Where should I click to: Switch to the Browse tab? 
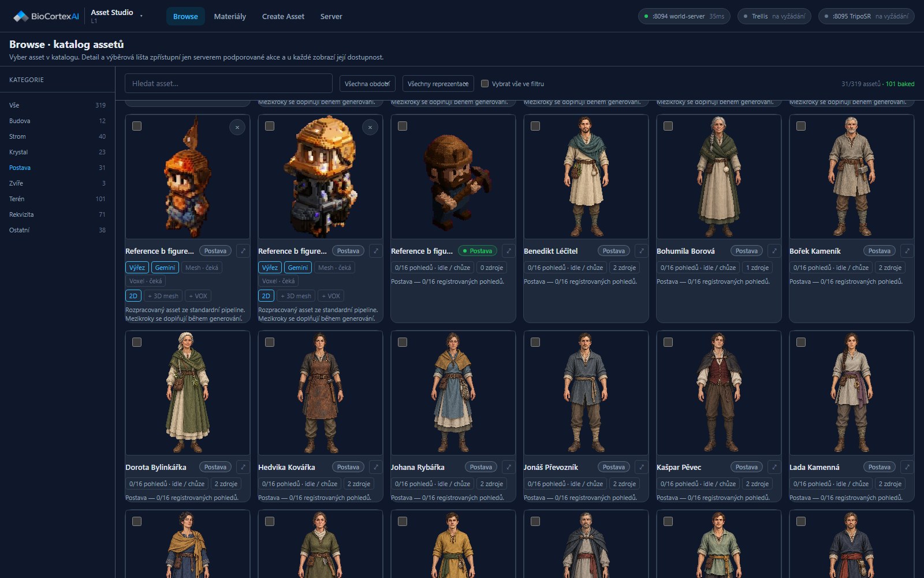185,16
